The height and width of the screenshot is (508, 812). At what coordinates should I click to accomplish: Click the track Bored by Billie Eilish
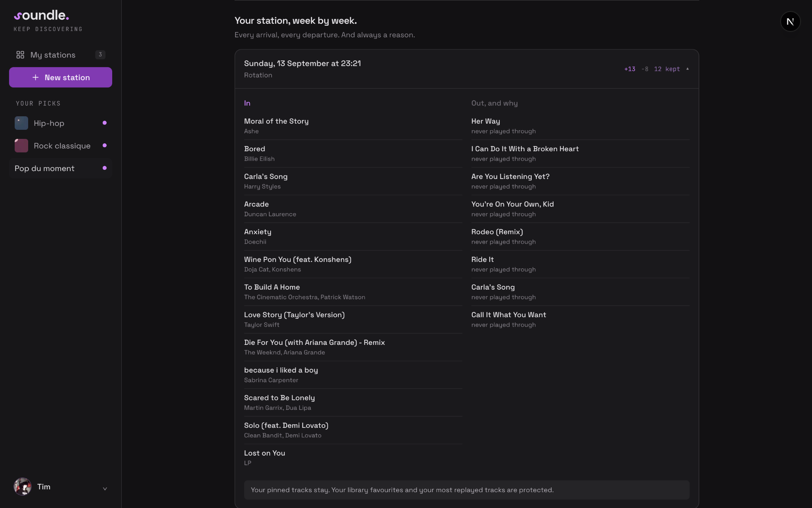coord(255,149)
